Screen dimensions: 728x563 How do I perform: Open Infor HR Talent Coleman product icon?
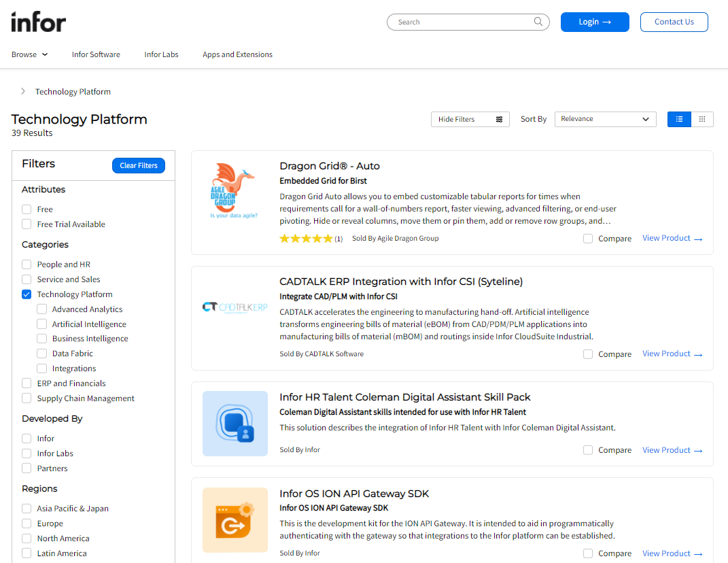tap(235, 424)
